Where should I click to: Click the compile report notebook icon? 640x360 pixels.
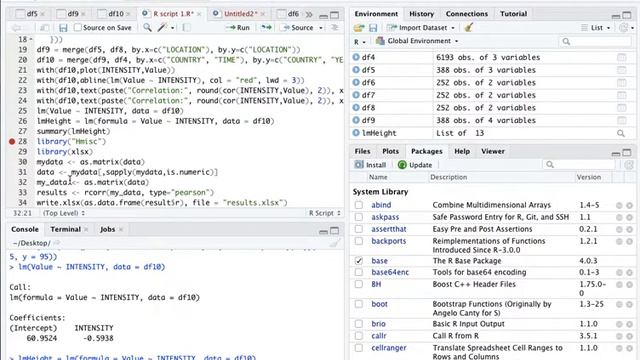click(187, 28)
